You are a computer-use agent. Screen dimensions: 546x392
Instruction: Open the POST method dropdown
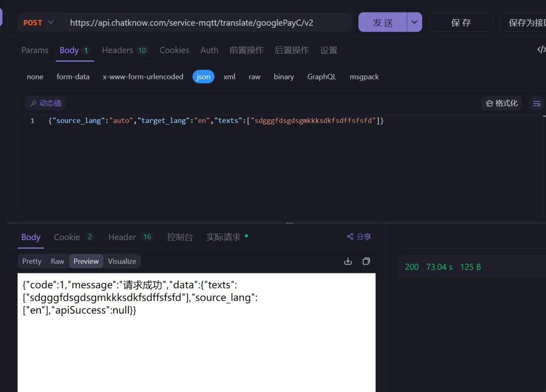[x=38, y=23]
